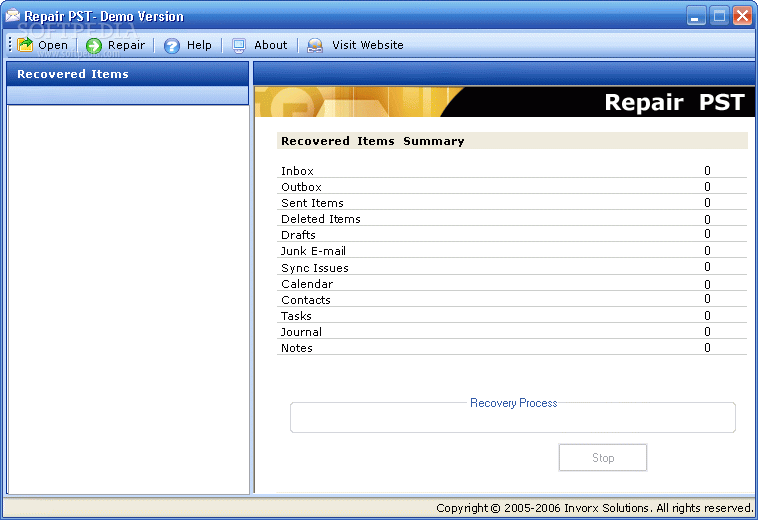Click the Open folder icon
Screen dimensions: 758x520
pos(25,45)
